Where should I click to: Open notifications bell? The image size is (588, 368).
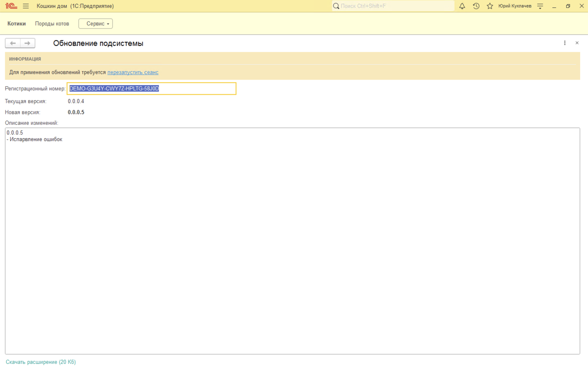pyautogui.click(x=462, y=6)
